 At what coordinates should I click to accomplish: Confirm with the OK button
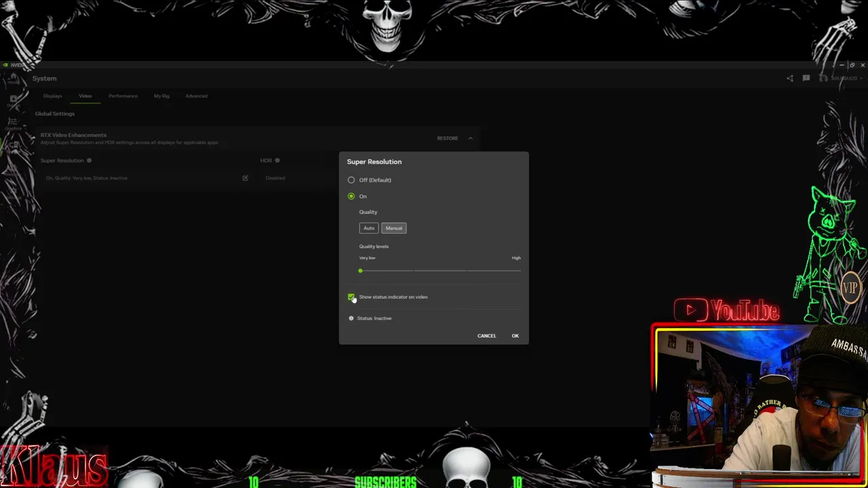515,335
